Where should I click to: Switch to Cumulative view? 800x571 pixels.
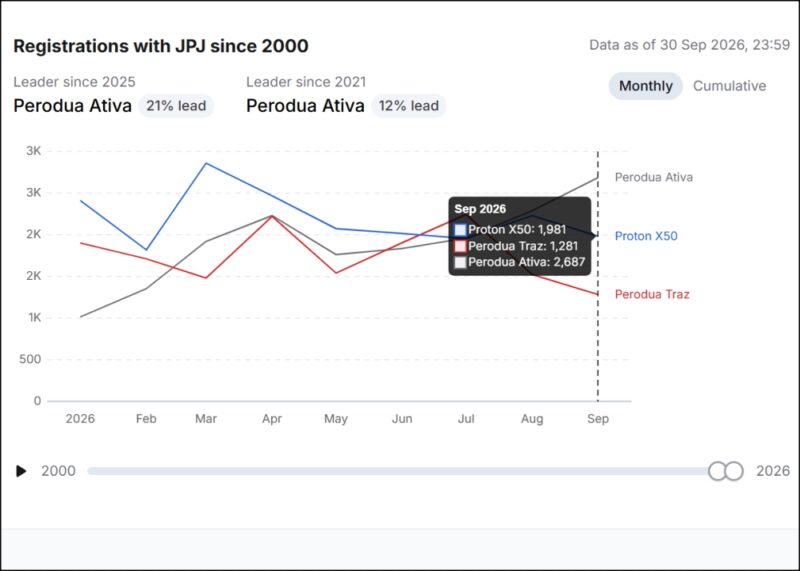(x=729, y=86)
